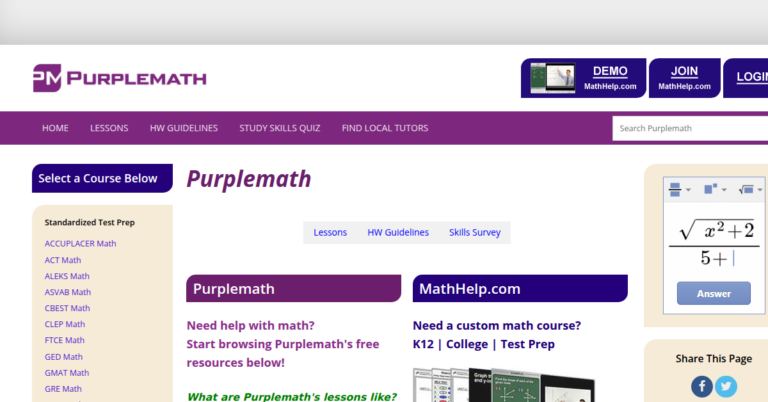Screen dimensions: 768x402
Task: Open the fraction template dropdown in math widget
Action: [679, 189]
